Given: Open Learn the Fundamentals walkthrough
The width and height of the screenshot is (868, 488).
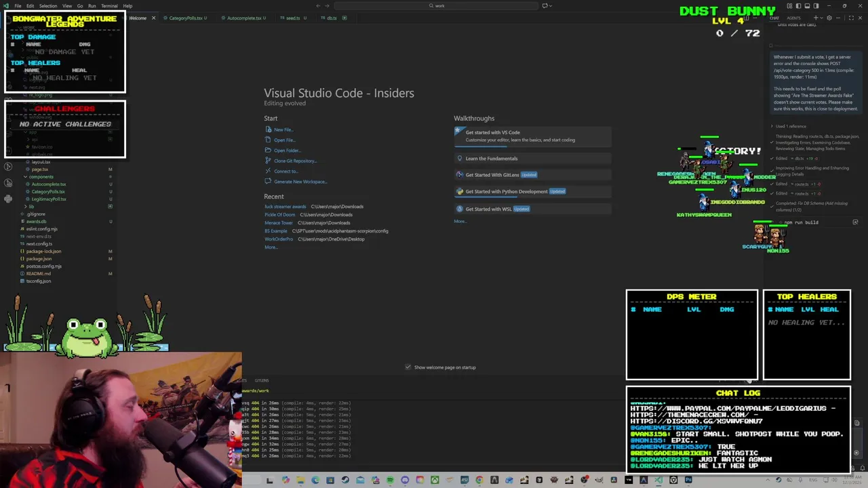Looking at the screenshot, I should (532, 159).
